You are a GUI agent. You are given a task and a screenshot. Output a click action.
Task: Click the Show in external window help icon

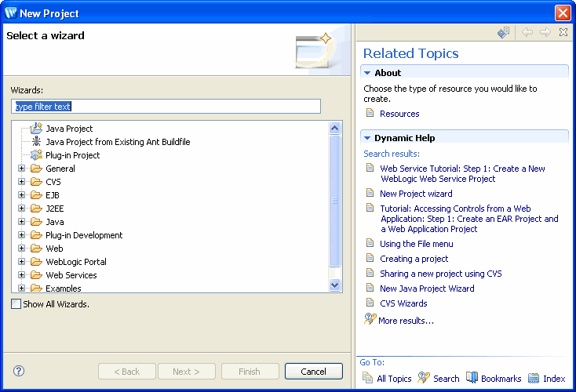tap(503, 32)
